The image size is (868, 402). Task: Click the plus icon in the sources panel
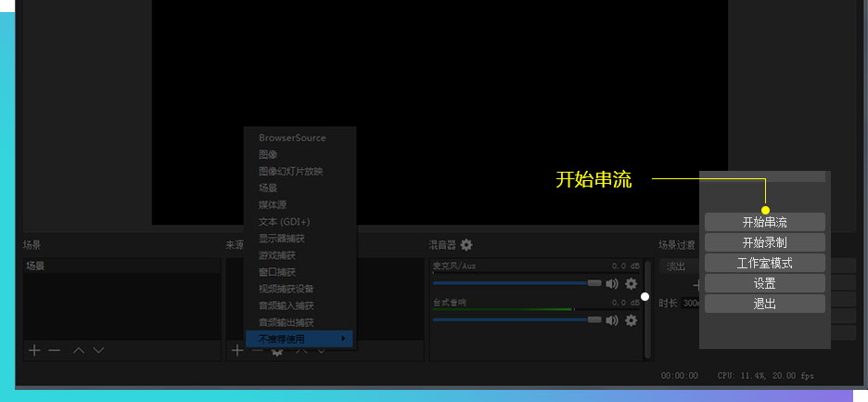236,350
